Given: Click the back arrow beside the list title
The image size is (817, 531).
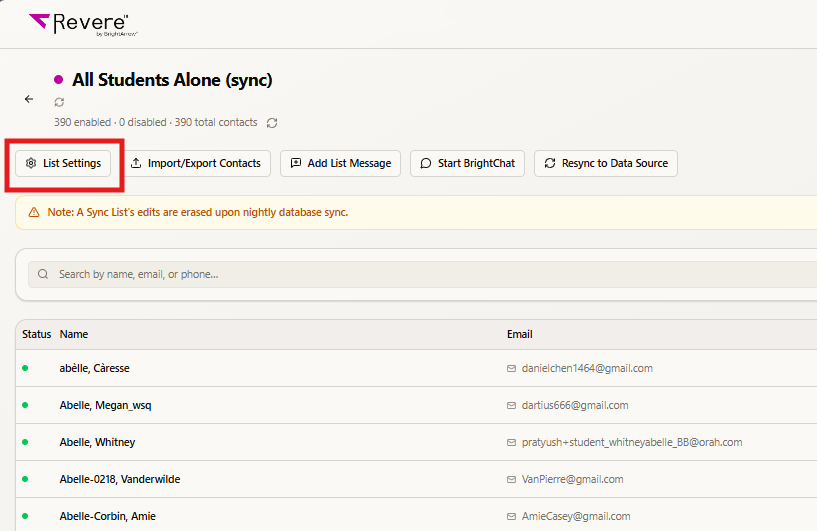Looking at the screenshot, I should tap(29, 99).
